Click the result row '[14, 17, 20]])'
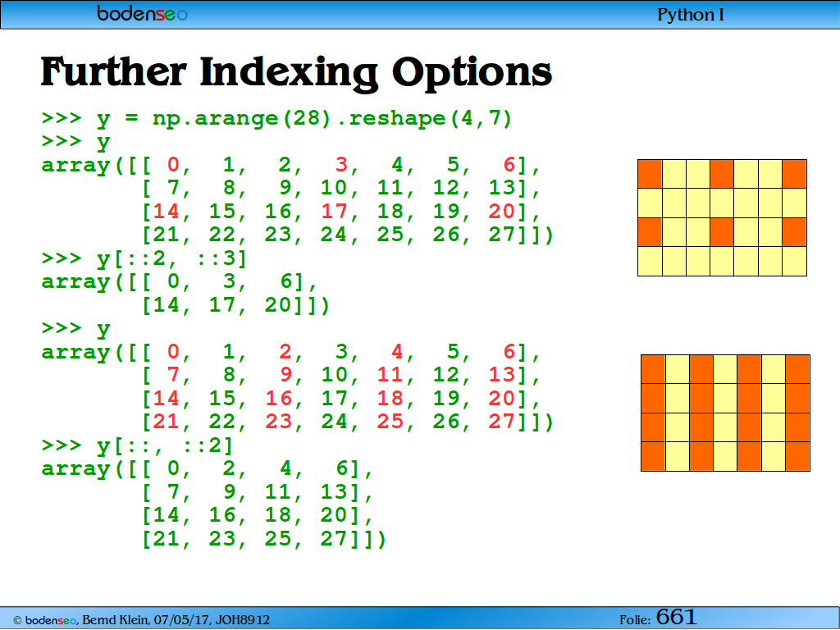840x630 pixels. point(235,305)
